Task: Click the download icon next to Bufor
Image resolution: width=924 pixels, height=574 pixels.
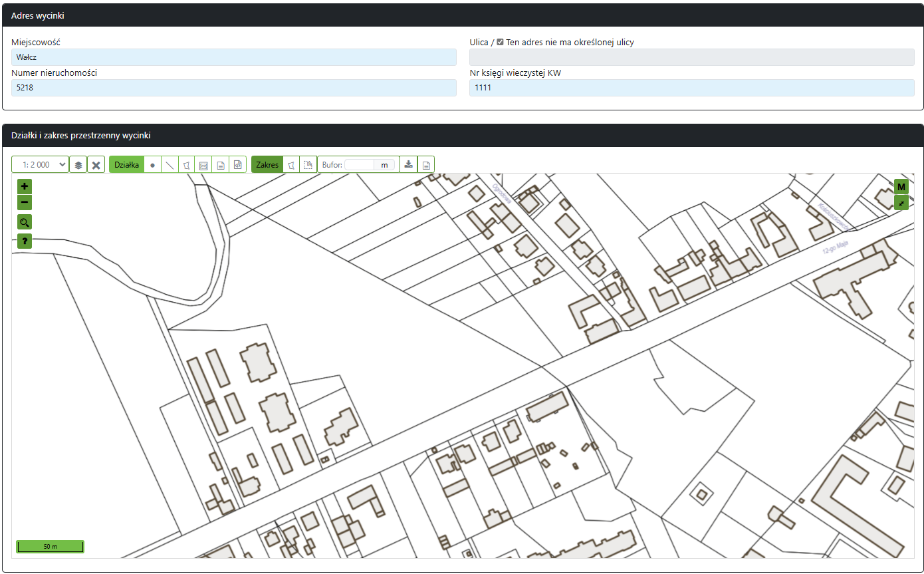Action: (409, 165)
